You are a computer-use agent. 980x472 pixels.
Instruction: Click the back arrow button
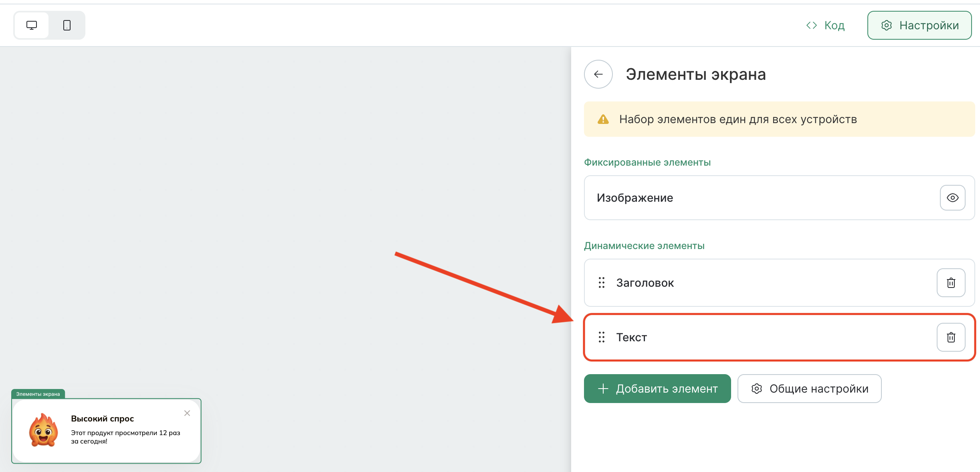click(x=598, y=74)
